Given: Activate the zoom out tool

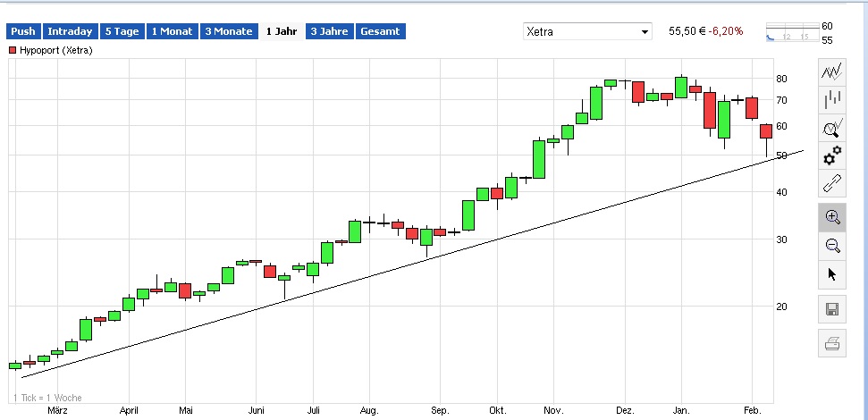Looking at the screenshot, I should 832,246.
